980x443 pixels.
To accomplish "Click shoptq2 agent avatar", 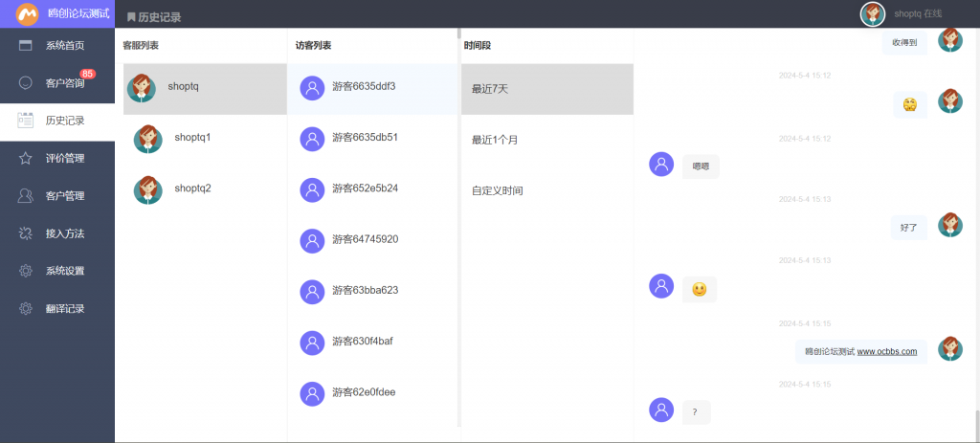I will coord(148,190).
